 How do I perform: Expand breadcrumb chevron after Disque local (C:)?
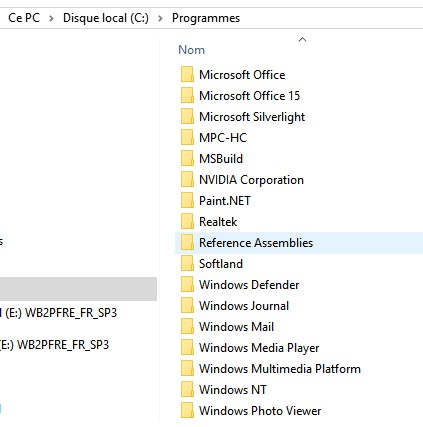[x=160, y=18]
